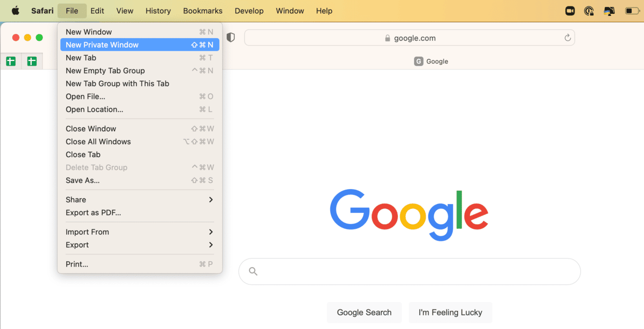Viewport: 644px width, 329px height.
Task: Choose New Empty Tab Group
Action: click(140, 70)
